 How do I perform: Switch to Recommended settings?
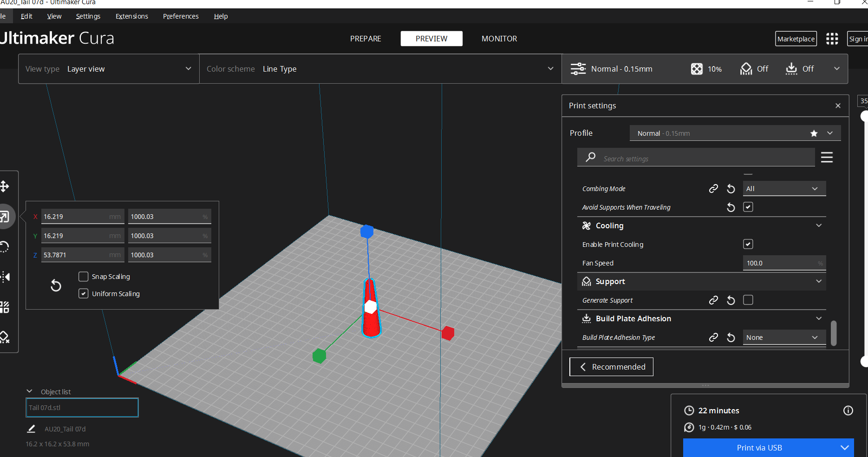pyautogui.click(x=611, y=367)
